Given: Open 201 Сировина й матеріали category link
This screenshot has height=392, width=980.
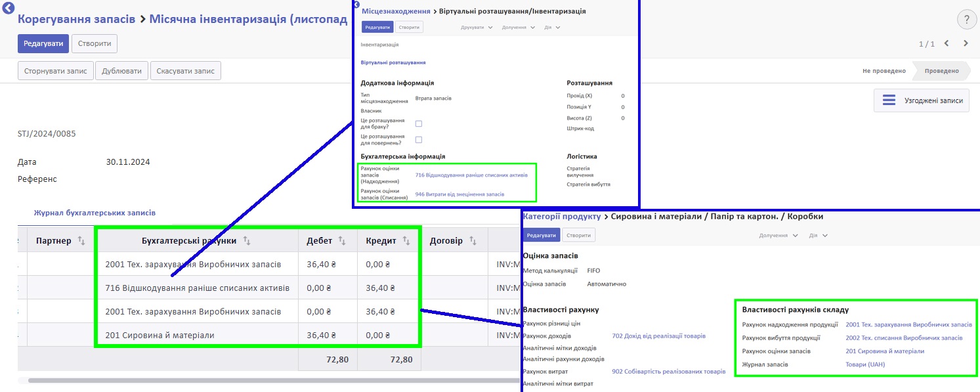Looking at the screenshot, I should [885, 351].
